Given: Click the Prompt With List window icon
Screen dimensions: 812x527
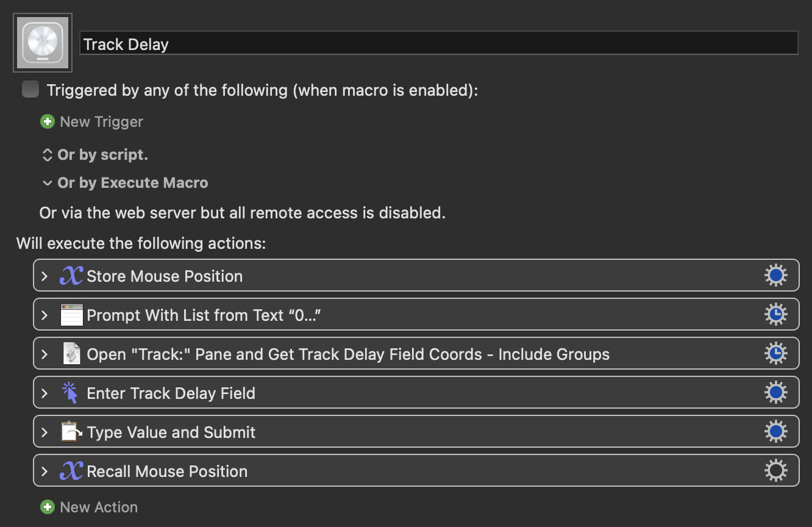Looking at the screenshot, I should click(x=71, y=315).
